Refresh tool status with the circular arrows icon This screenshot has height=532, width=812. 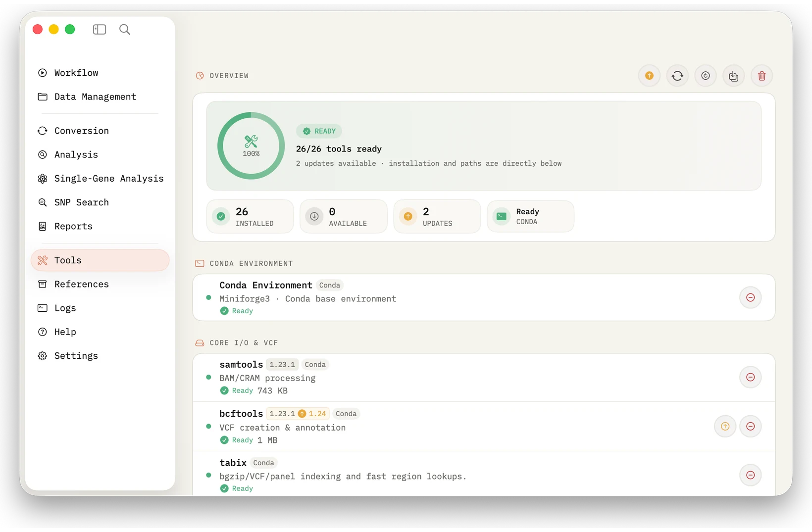[x=677, y=76]
